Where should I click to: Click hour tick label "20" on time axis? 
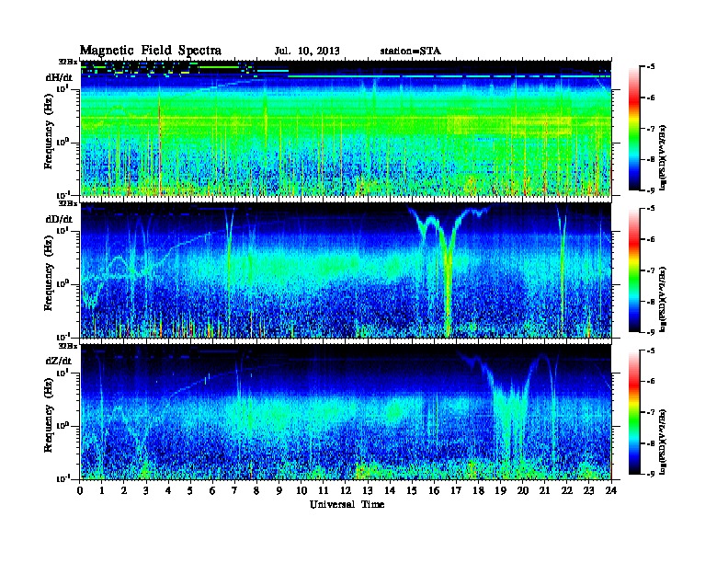click(x=523, y=491)
